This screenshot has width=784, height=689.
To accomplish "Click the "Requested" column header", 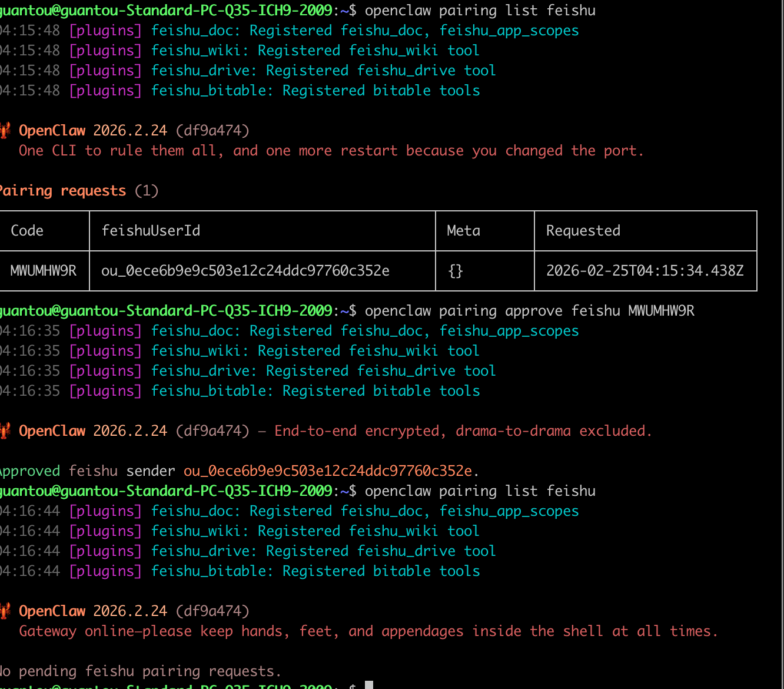I will point(583,230).
